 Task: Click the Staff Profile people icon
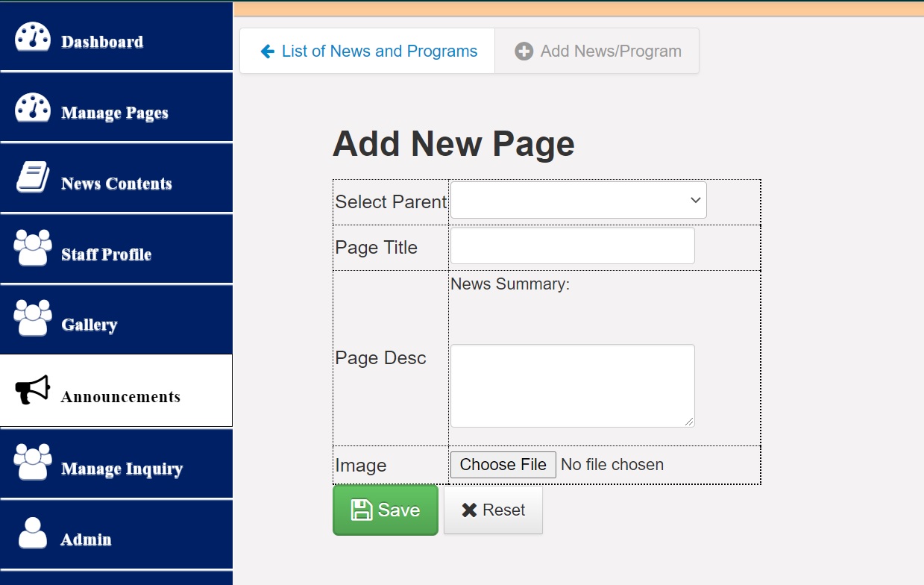point(31,248)
